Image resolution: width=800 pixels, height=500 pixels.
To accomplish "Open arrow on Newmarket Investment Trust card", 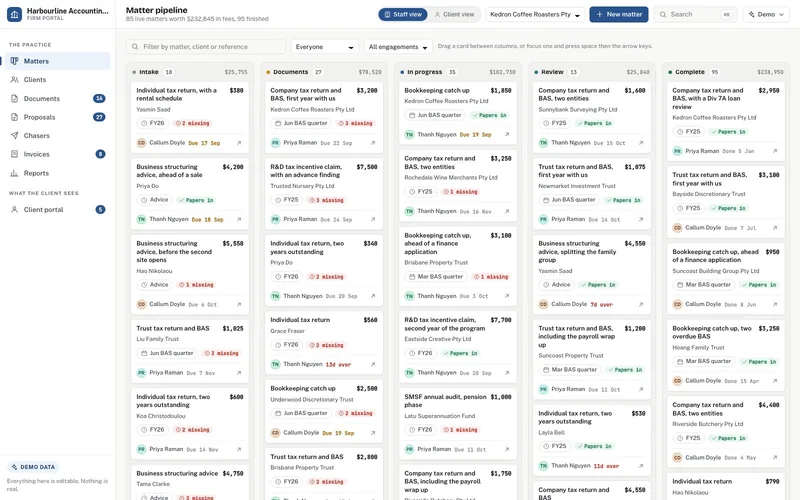I will coord(641,219).
